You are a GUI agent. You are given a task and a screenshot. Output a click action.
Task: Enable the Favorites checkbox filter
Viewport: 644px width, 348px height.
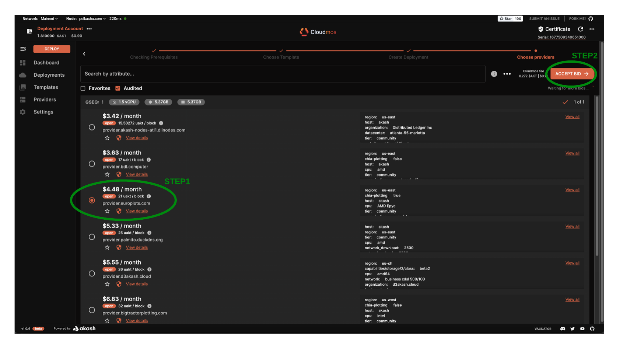click(x=83, y=88)
